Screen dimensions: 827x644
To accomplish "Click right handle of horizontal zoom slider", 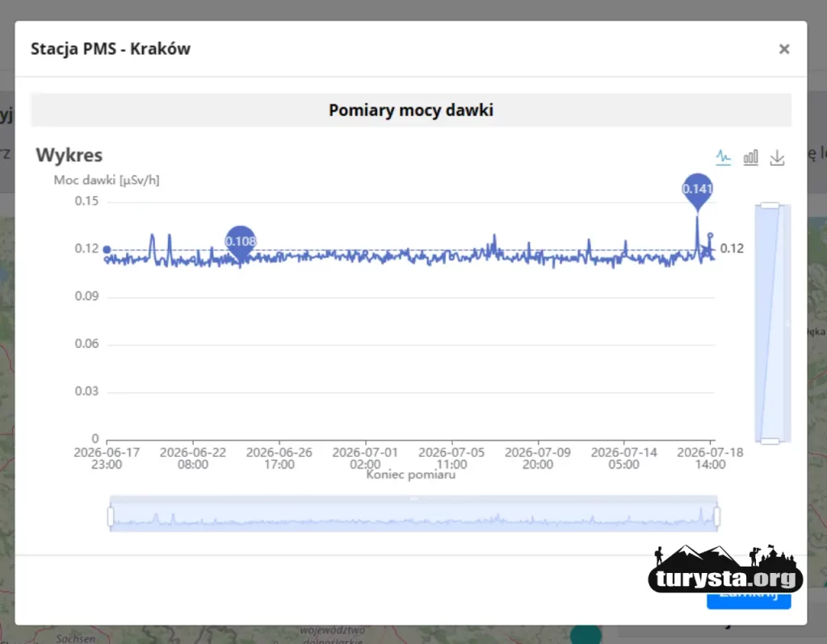I will tap(717, 516).
